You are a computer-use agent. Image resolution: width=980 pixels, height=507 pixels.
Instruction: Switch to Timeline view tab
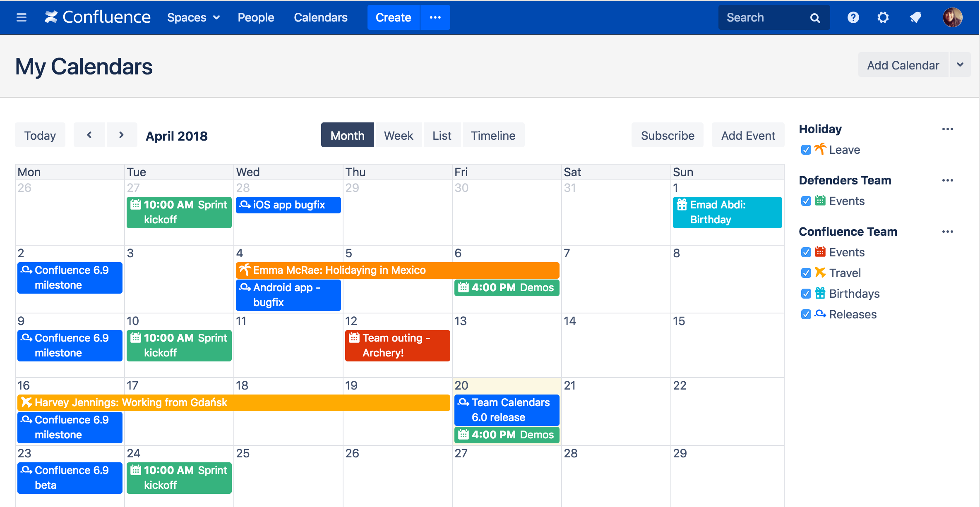493,135
